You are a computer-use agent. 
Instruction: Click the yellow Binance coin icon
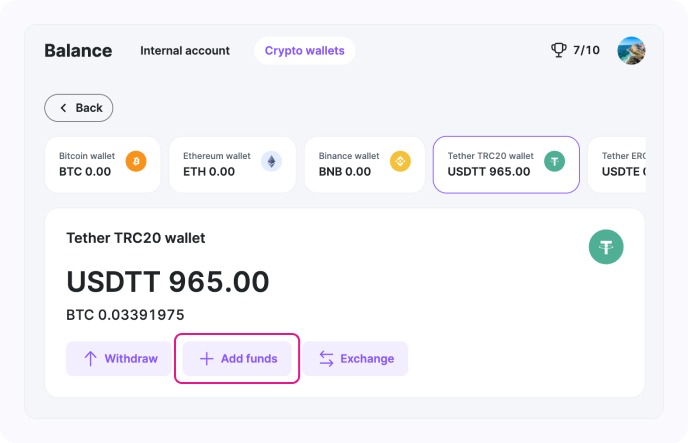(400, 162)
